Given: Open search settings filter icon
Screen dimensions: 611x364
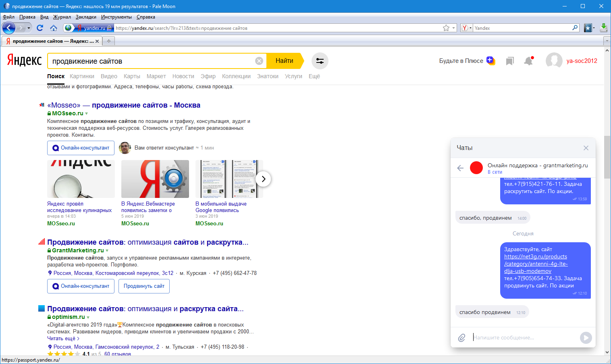Looking at the screenshot, I should tap(320, 61).
